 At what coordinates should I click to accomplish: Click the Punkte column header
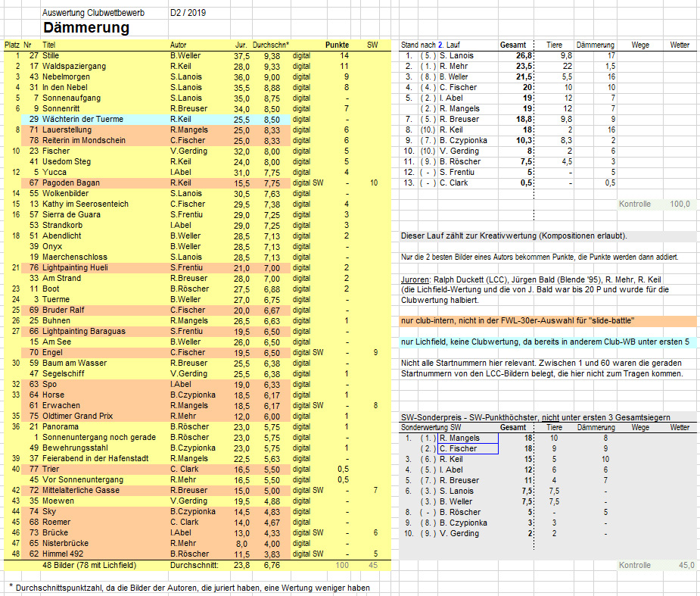coord(337,45)
